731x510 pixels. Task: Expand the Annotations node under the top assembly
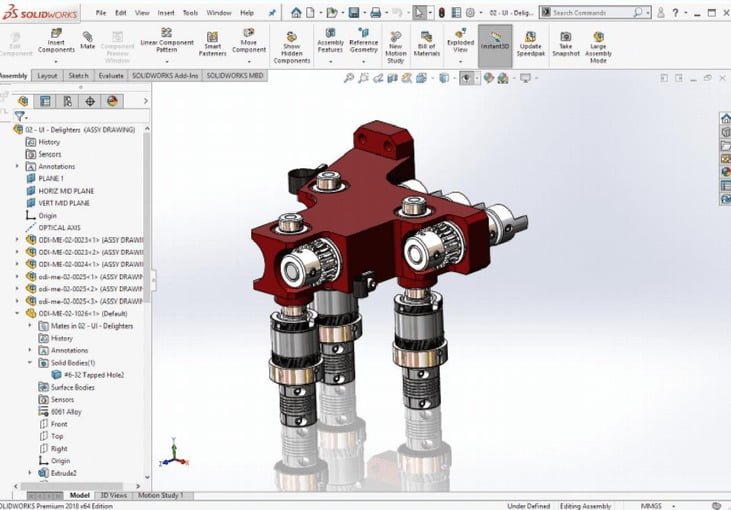(17, 166)
